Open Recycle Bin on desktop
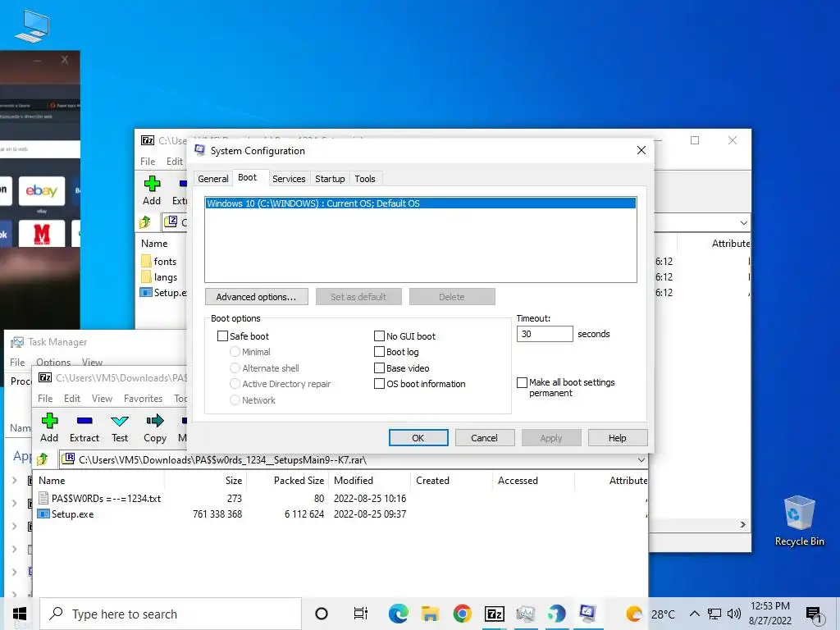 point(799,521)
